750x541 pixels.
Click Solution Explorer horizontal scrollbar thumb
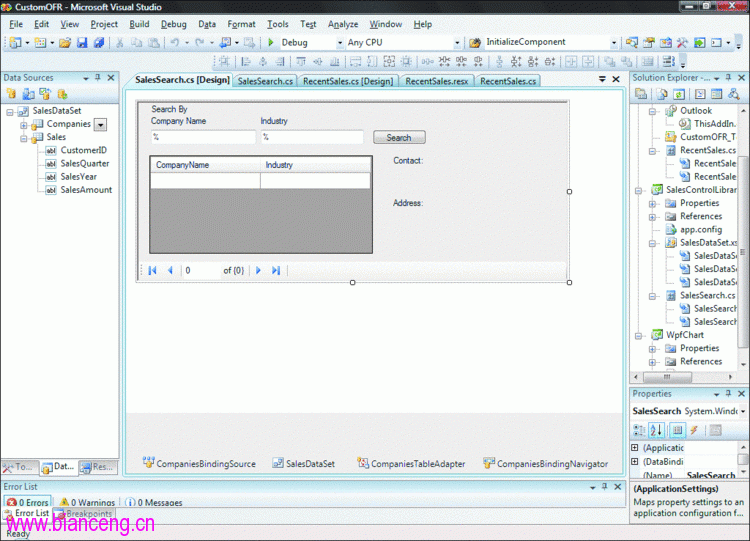tap(667, 377)
